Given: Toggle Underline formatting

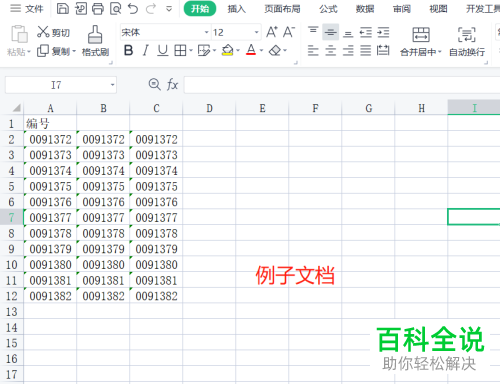Looking at the screenshot, I should coord(163,51).
